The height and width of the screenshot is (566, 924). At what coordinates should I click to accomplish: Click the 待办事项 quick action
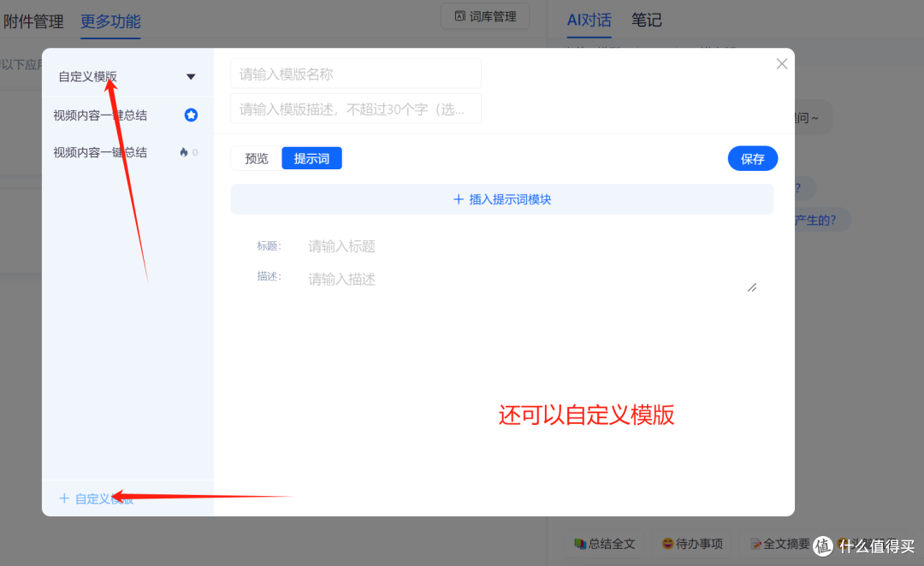692,544
